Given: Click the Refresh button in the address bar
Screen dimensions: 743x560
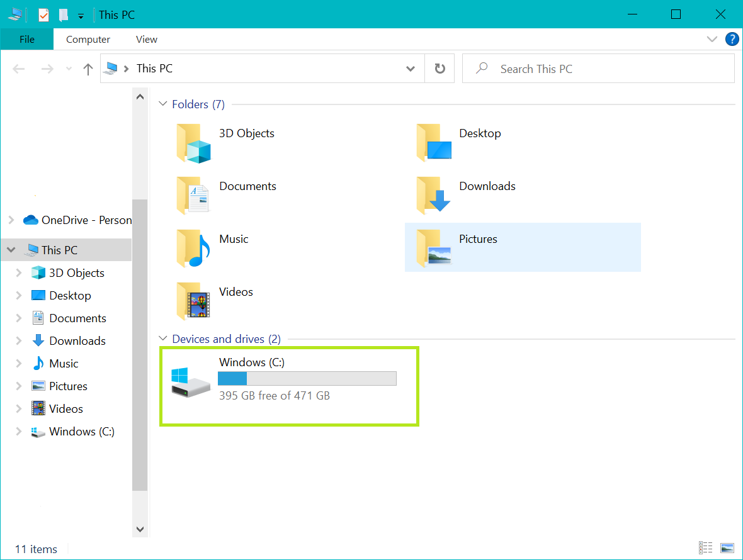Looking at the screenshot, I should point(440,68).
